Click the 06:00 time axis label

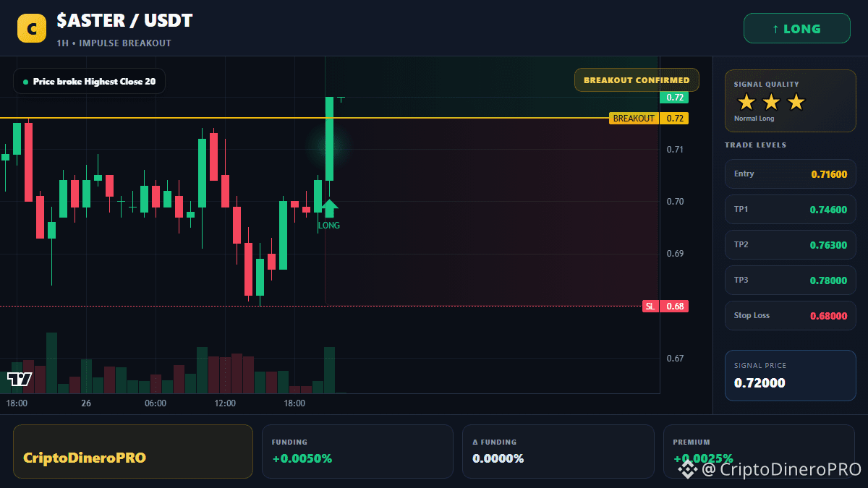[156, 403]
